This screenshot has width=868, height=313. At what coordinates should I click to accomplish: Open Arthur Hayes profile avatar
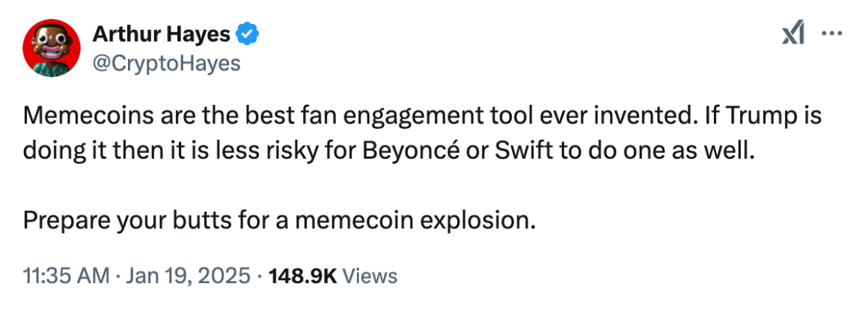point(52,49)
